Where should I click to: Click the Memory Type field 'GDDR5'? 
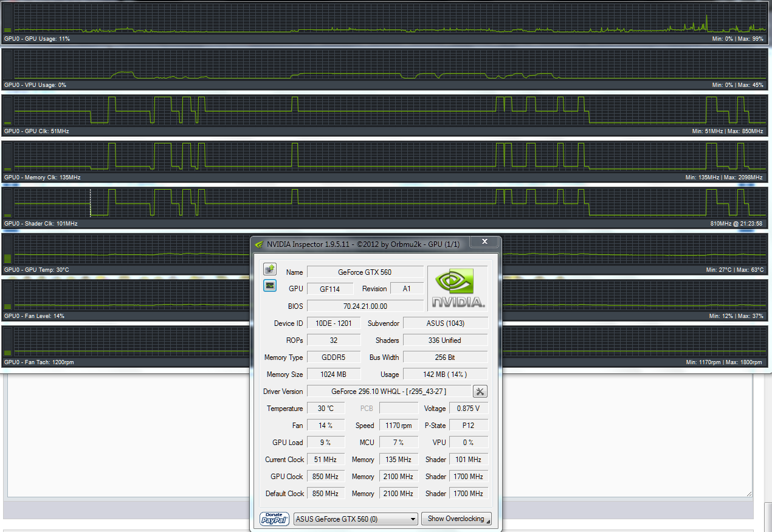pos(334,358)
